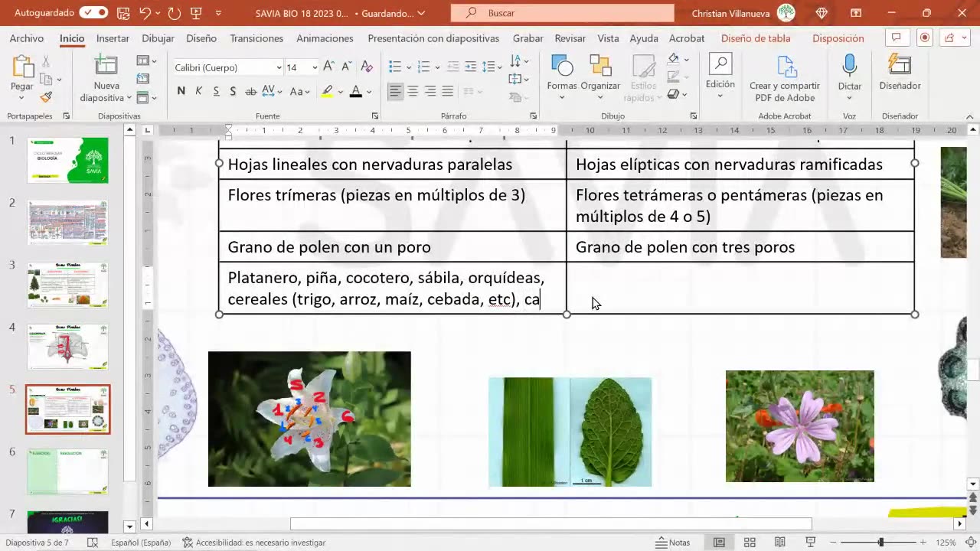Align text left

click(395, 91)
